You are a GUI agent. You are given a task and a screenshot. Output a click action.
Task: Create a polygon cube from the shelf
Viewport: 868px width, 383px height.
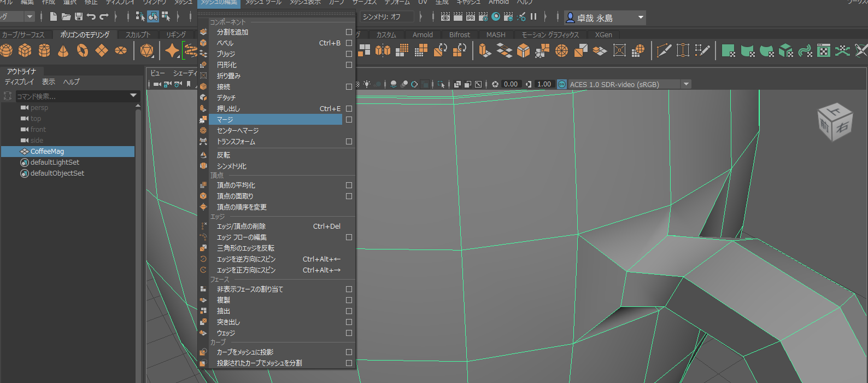(x=25, y=51)
